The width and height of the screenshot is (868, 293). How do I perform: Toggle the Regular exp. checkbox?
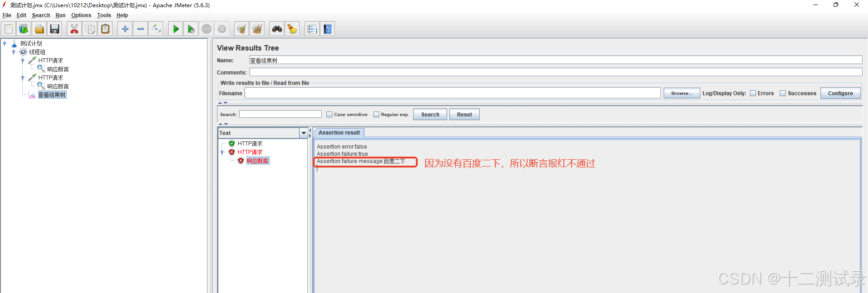376,115
